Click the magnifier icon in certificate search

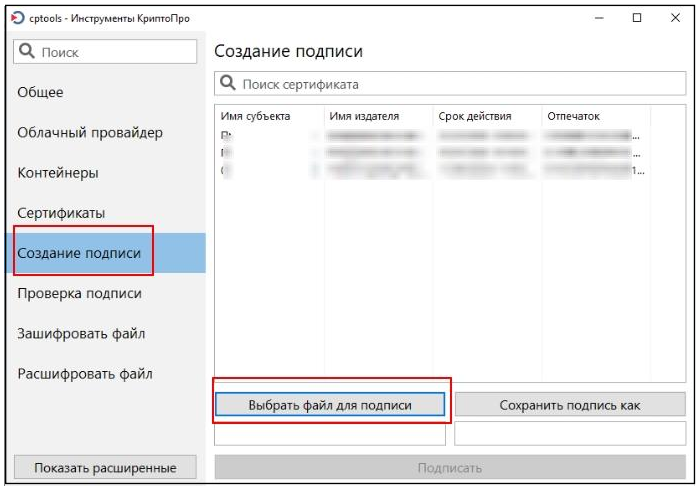pos(229,84)
